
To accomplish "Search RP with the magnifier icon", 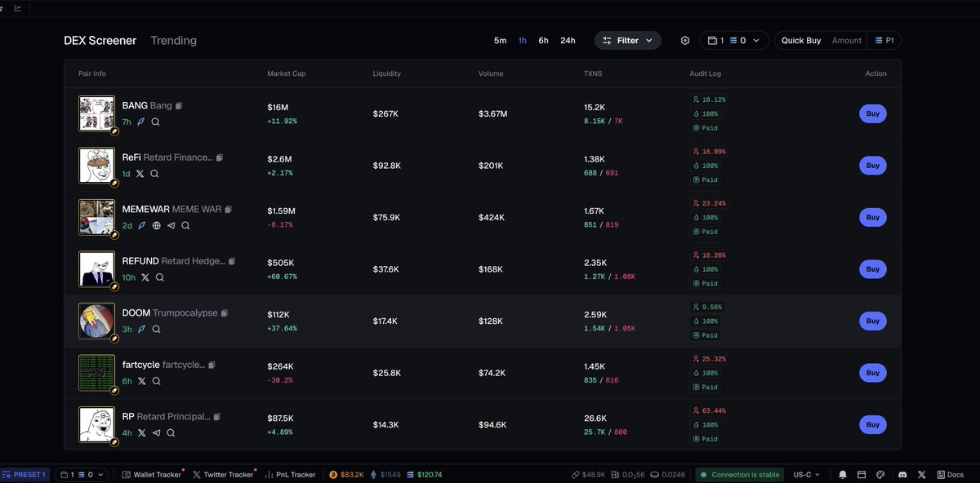I will pos(171,433).
